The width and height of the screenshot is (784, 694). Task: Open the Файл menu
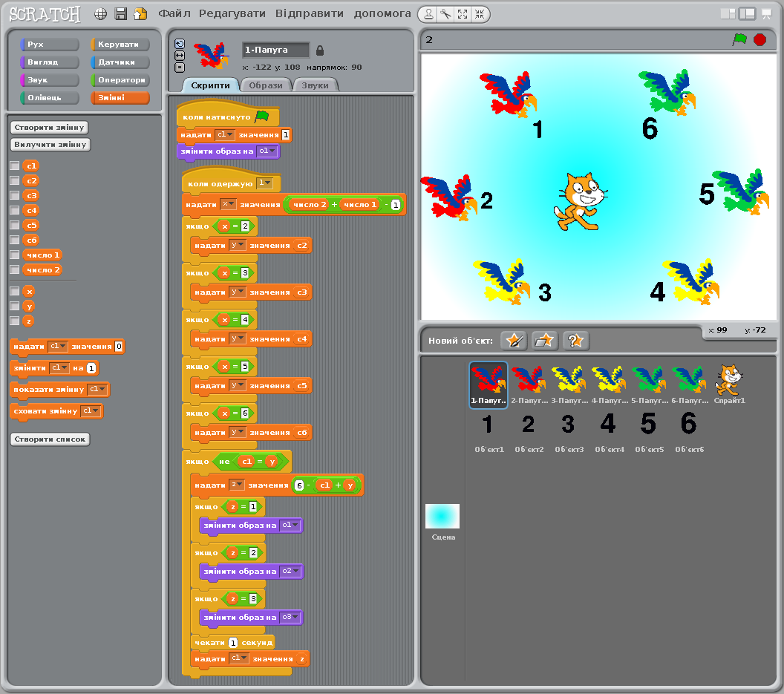click(174, 13)
